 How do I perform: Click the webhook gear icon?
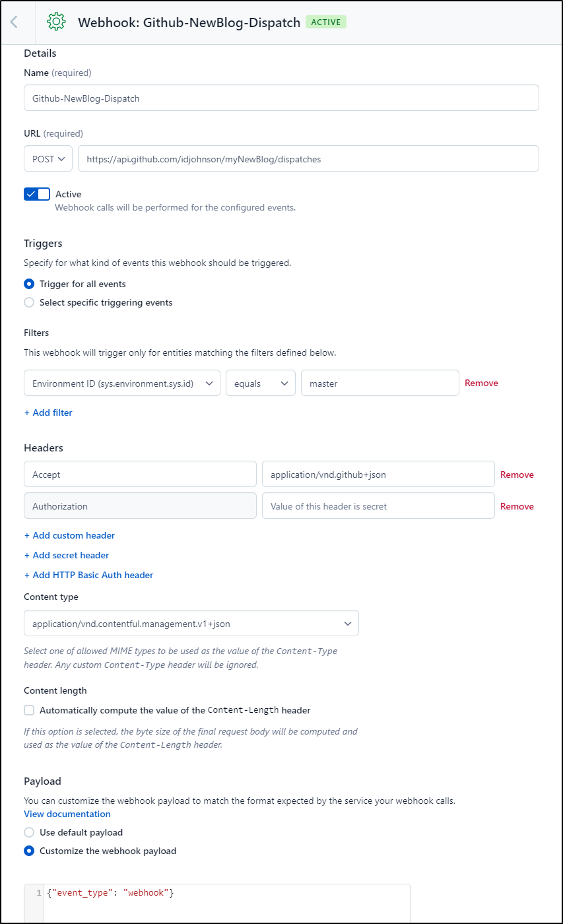coord(56,22)
